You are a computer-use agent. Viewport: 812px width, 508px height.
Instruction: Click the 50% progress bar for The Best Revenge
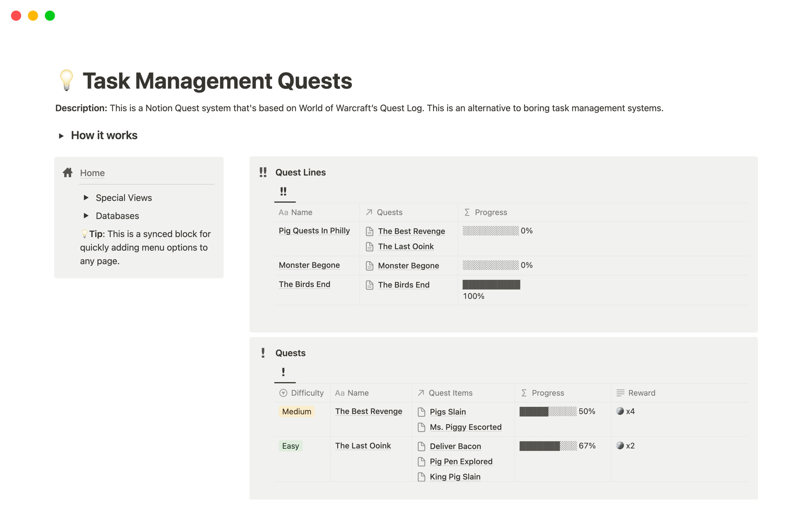tap(547, 411)
